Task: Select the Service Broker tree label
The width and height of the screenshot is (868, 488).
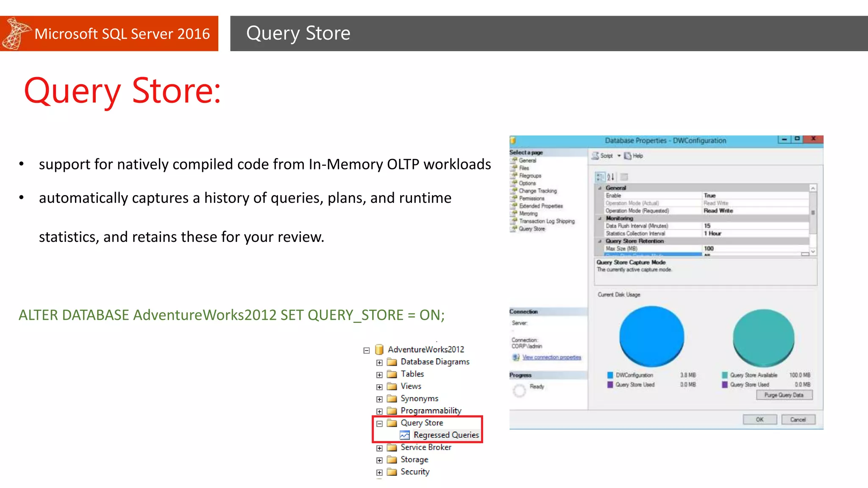Action: coord(426,448)
